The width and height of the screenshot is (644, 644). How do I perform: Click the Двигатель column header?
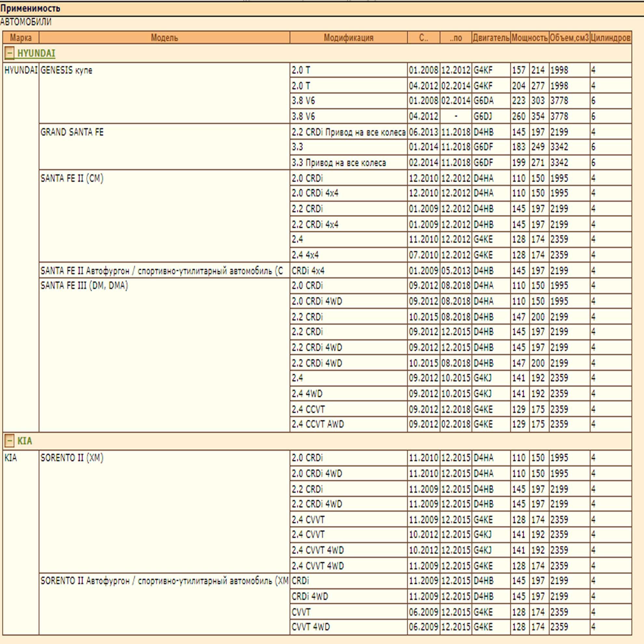(x=491, y=38)
